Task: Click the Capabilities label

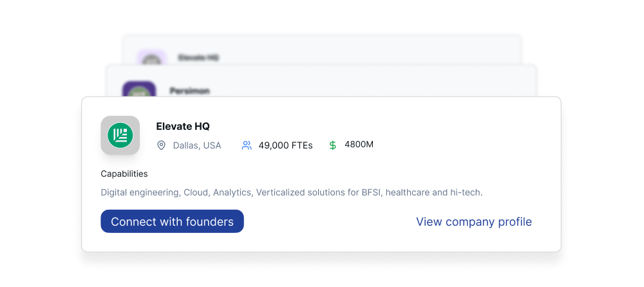Action: click(124, 174)
